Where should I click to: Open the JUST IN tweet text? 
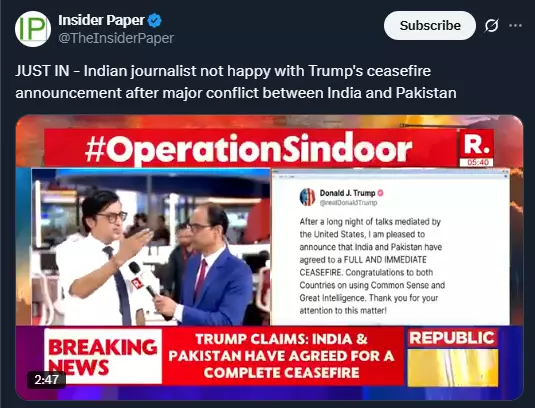coord(236,82)
